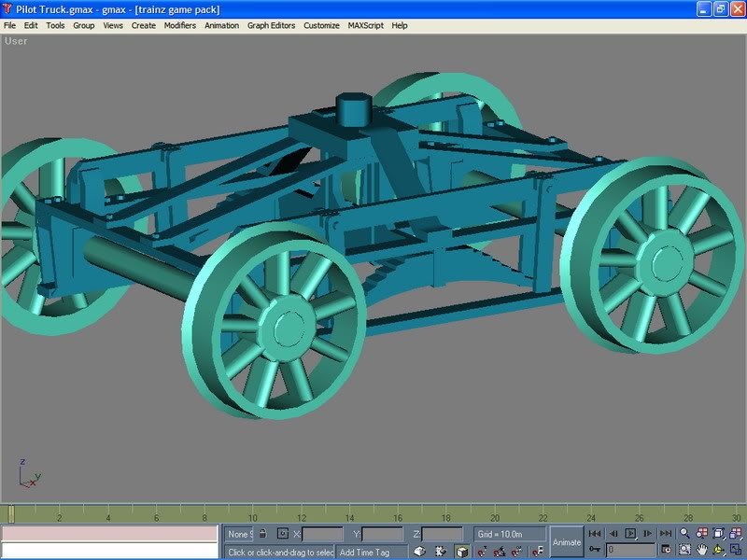Toggle window/crossing selection icon
This screenshot has height=560, width=747.
(x=419, y=552)
